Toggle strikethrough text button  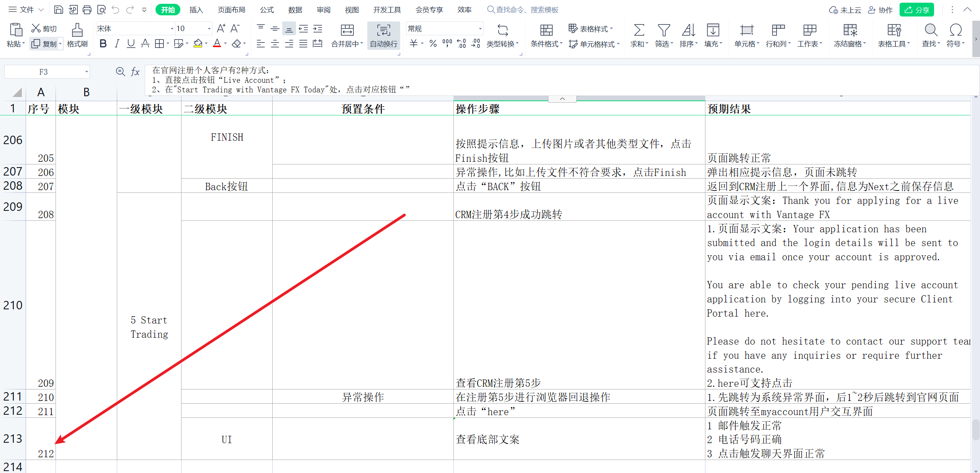pyautogui.click(x=145, y=44)
